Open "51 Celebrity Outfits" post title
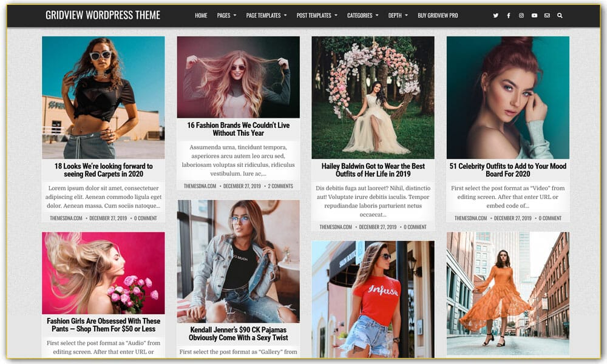Viewport: 607px width, 364px height. click(507, 170)
